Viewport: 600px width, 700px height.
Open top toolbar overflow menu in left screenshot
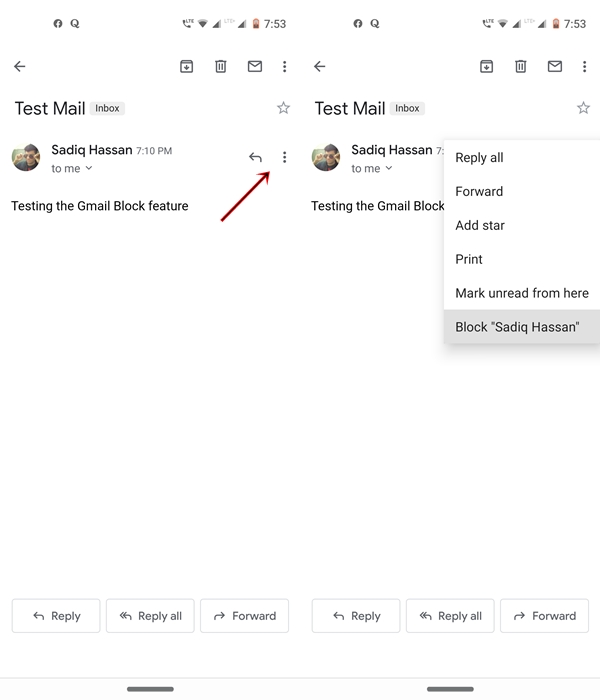coord(284,67)
